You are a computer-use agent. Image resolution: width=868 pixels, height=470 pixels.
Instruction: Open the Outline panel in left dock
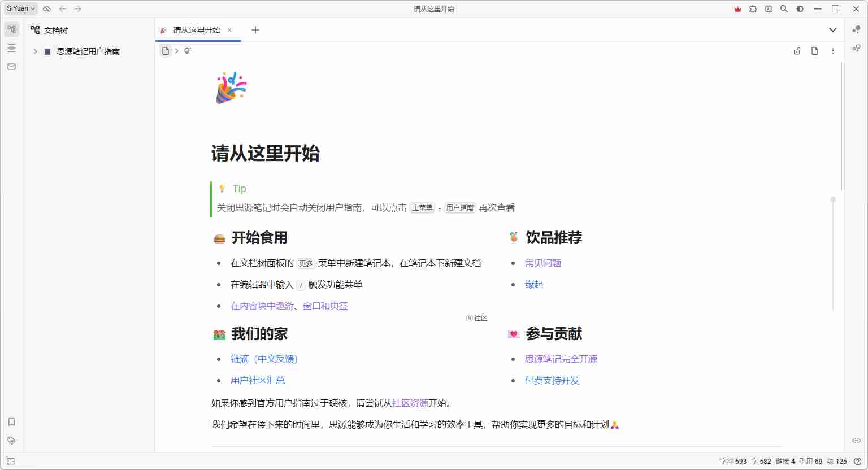pyautogui.click(x=11, y=48)
